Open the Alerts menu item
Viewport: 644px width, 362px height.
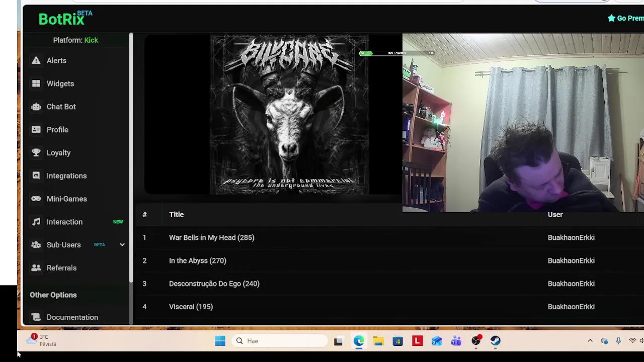pos(56,60)
